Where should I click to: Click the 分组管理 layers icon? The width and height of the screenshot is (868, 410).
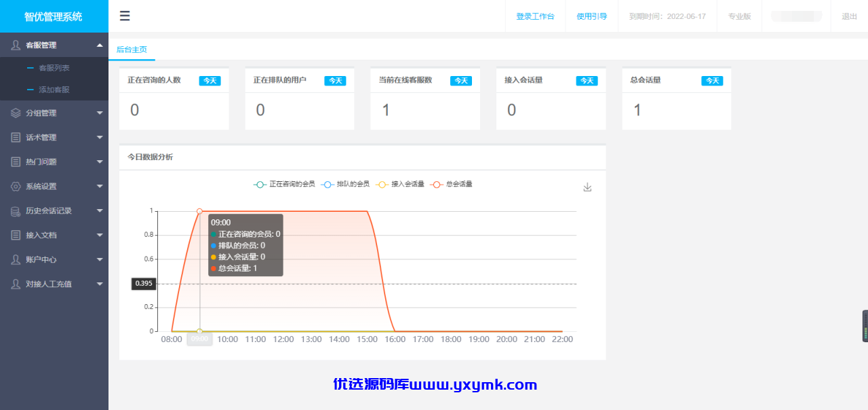[x=16, y=113]
